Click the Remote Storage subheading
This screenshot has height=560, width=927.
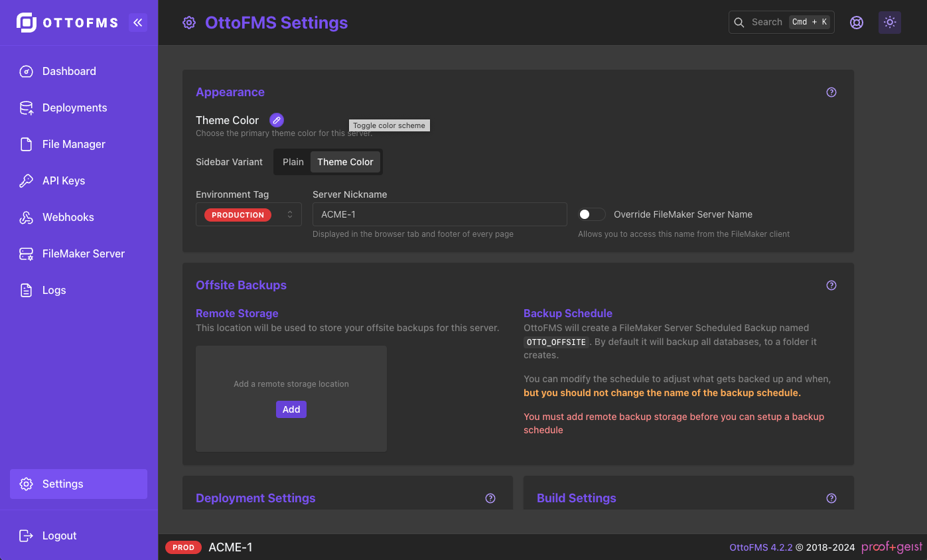pyautogui.click(x=237, y=313)
